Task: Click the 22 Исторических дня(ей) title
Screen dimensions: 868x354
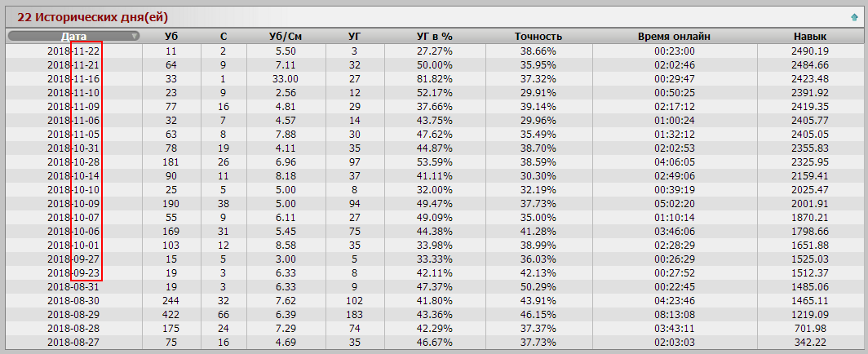Action: [92, 17]
